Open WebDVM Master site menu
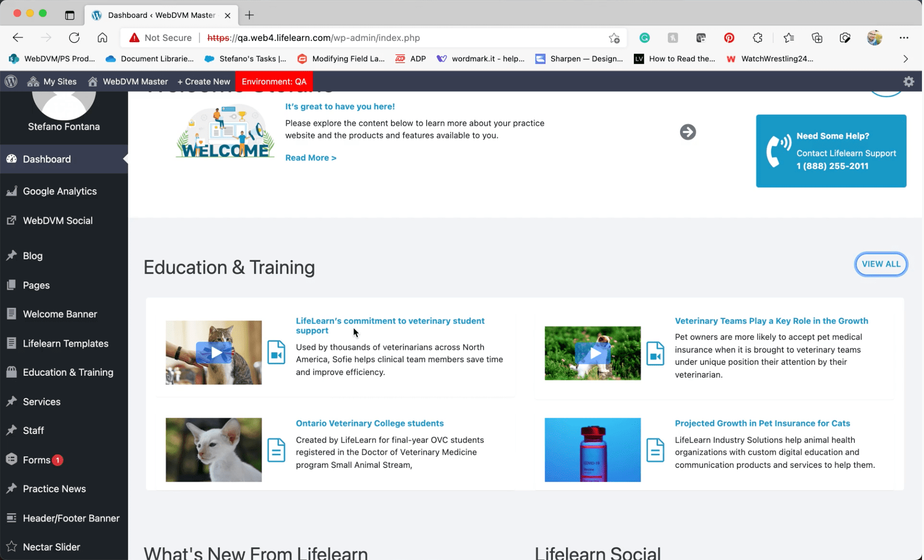 tap(128, 81)
